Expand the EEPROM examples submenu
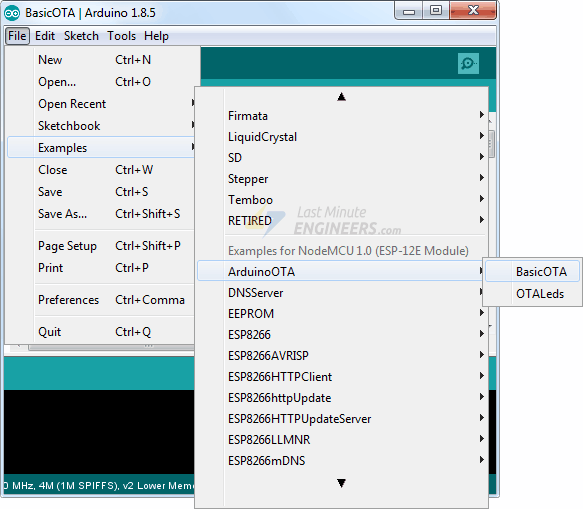The image size is (583, 509). (342, 313)
